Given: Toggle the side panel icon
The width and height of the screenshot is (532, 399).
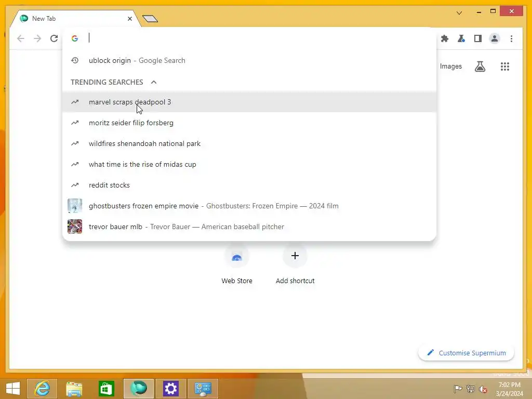Looking at the screenshot, I should pos(478,38).
